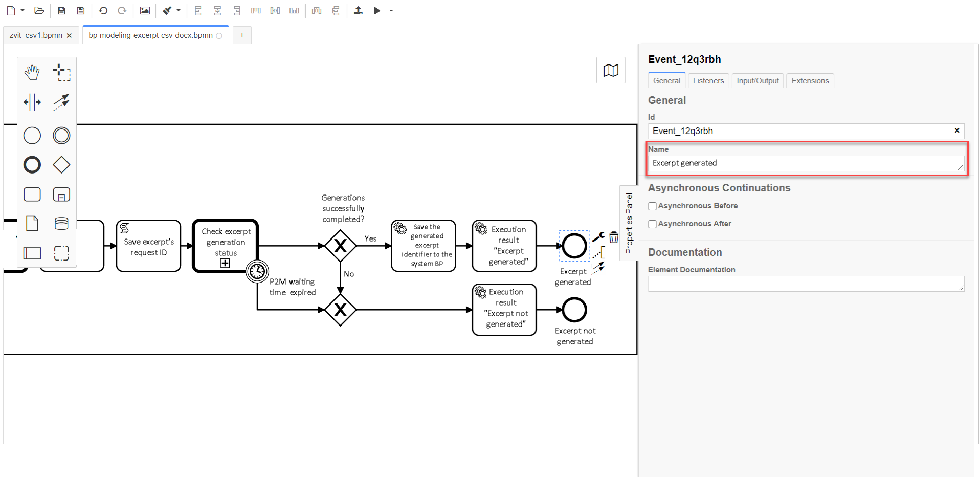Image resolution: width=980 pixels, height=477 pixels.
Task: Delete selected element with trash icon
Action: (x=614, y=237)
